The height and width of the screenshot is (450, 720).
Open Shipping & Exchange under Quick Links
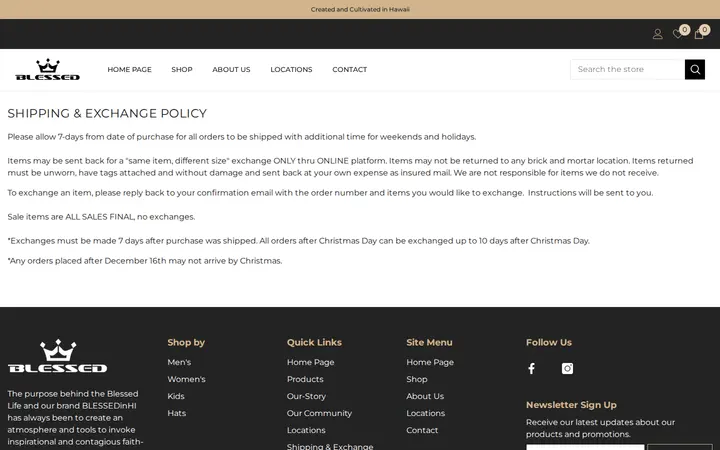coord(330,446)
